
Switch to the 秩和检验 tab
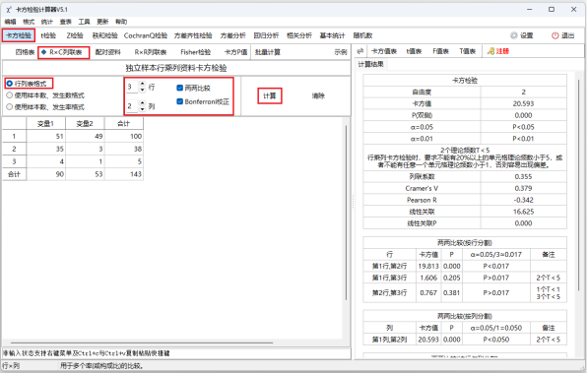pos(104,35)
